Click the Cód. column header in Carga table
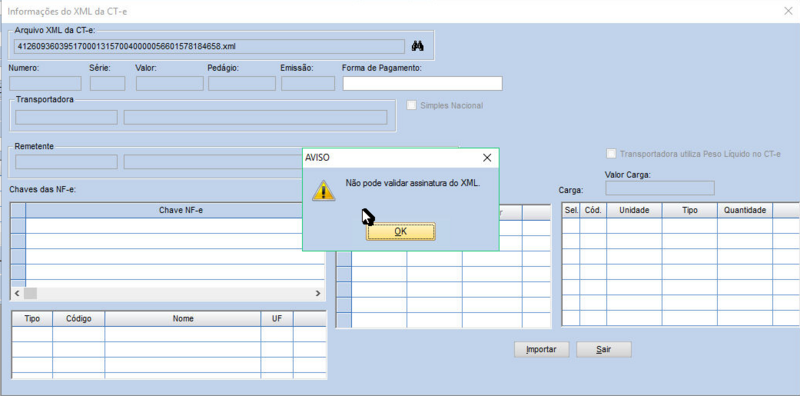800x396 pixels. point(593,210)
